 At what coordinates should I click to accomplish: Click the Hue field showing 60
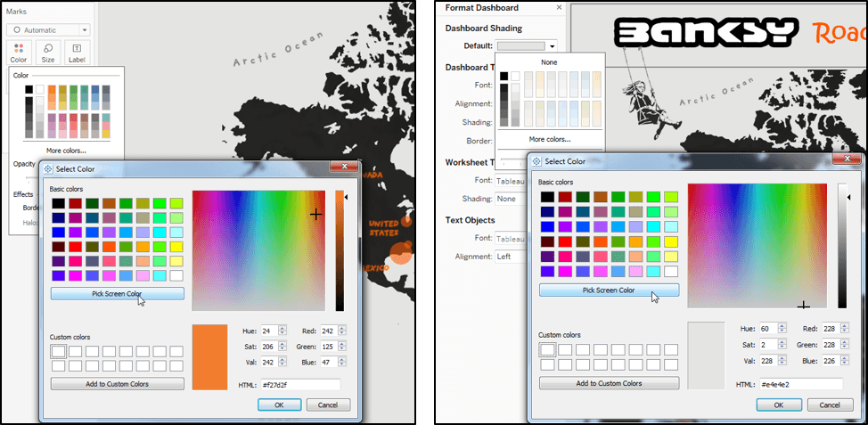768,329
